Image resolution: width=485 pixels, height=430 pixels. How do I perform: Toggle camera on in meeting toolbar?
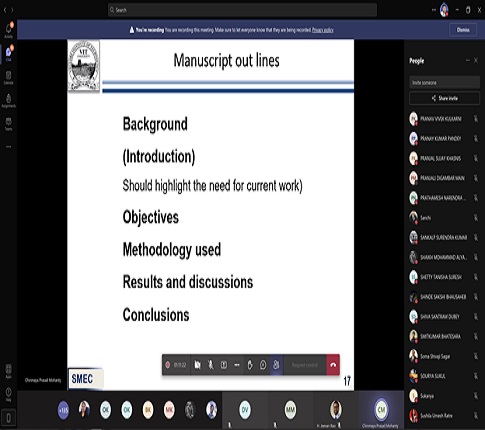coord(197,365)
